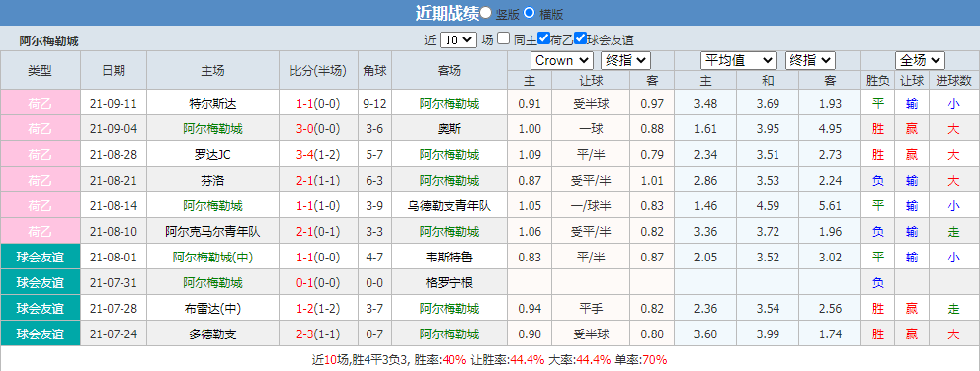The width and height of the screenshot is (980, 371).
Task: Open 乌德勒支青年队 team link
Action: (449, 206)
